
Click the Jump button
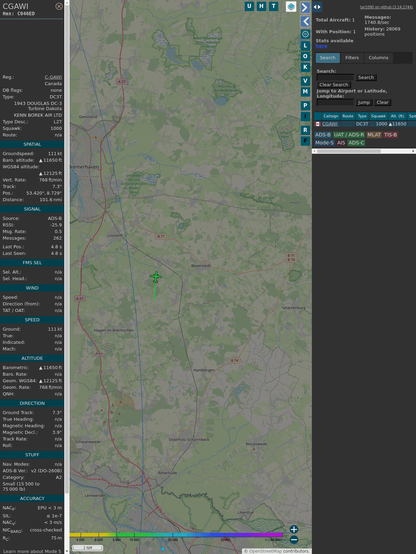click(364, 102)
